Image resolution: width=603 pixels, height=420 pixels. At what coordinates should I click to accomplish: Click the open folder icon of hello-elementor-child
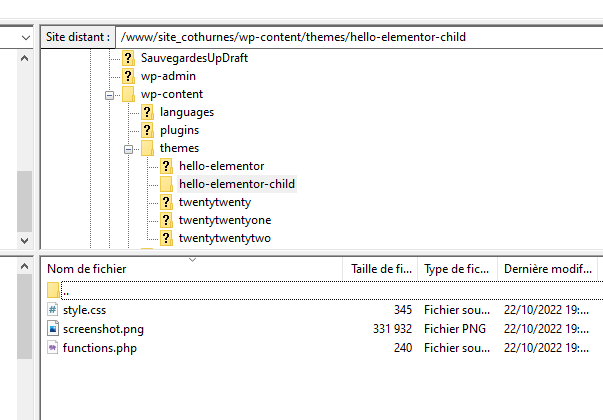pyautogui.click(x=166, y=184)
